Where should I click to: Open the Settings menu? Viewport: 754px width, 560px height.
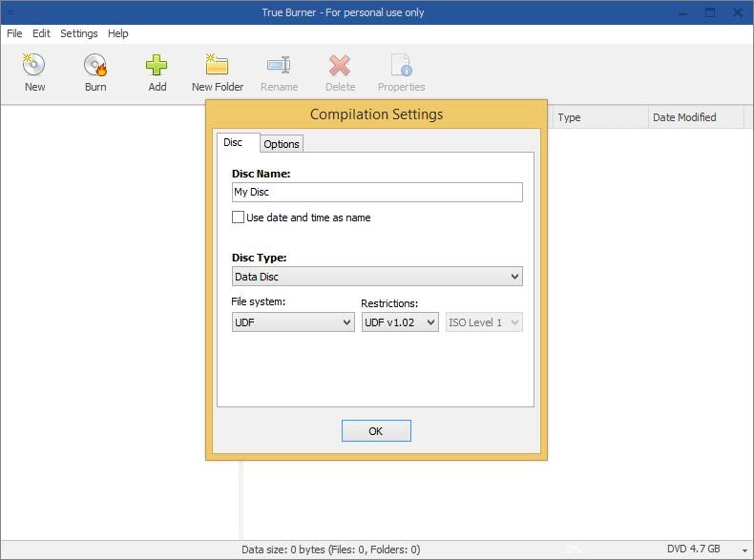pyautogui.click(x=79, y=33)
